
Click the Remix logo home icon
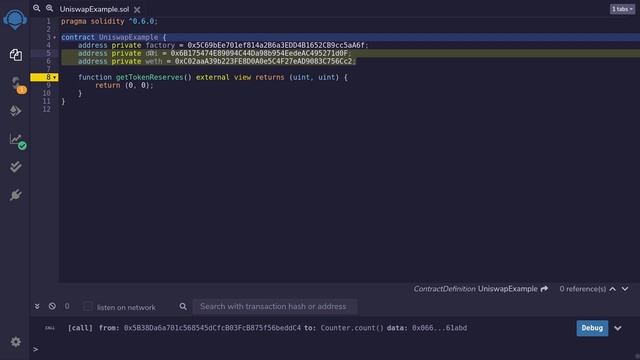click(15, 19)
